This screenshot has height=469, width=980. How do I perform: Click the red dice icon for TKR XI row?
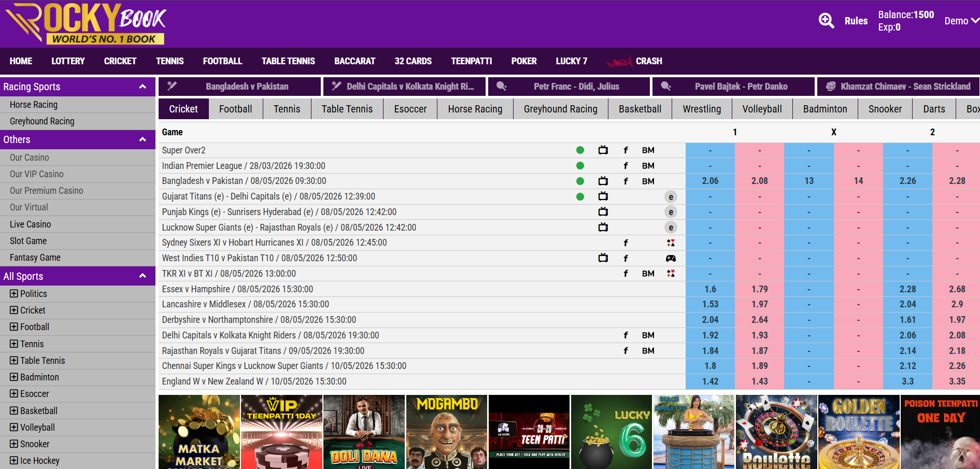[x=671, y=274]
